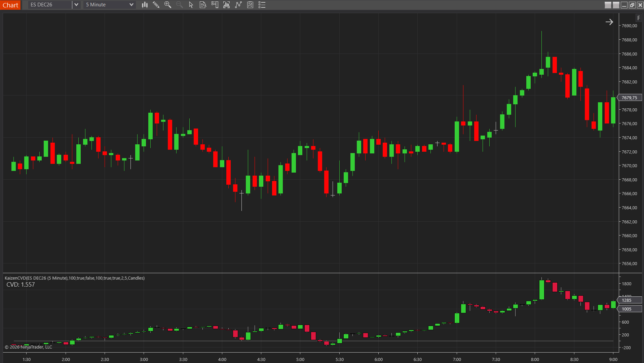Click the 7656,00 price axis label
The width and height of the screenshot is (644, 363).
click(629, 263)
